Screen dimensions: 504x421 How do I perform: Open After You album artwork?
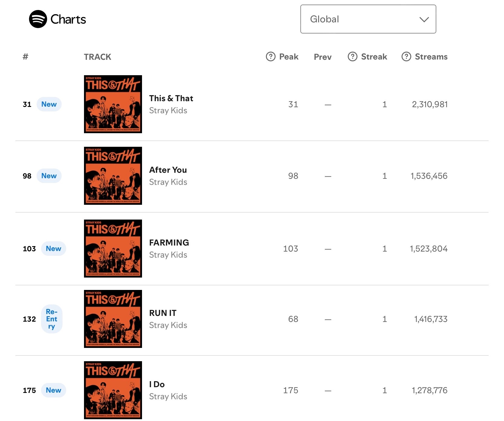pyautogui.click(x=113, y=176)
